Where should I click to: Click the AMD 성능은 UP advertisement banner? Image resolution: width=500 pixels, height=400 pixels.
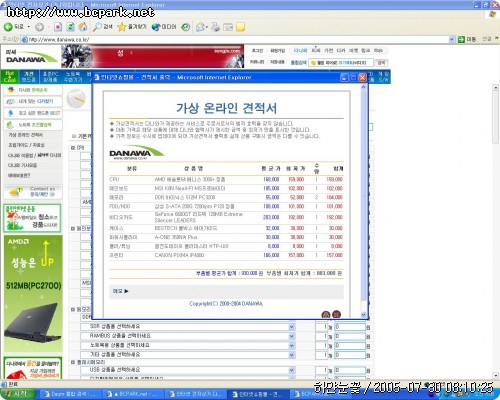(33, 293)
